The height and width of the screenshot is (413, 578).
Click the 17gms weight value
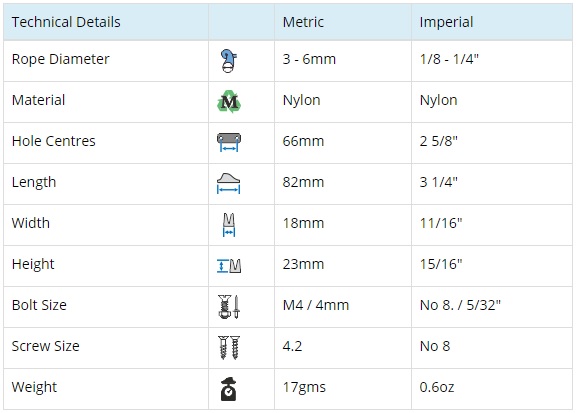[x=304, y=387]
